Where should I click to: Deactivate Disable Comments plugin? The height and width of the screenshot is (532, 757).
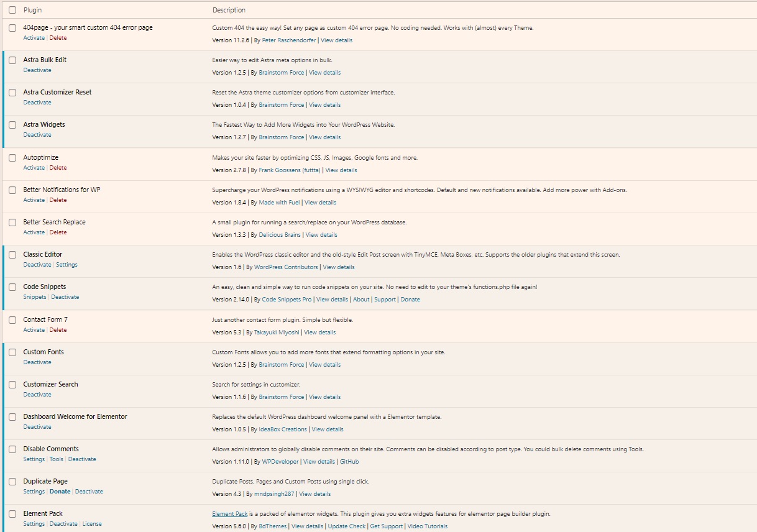82,459
